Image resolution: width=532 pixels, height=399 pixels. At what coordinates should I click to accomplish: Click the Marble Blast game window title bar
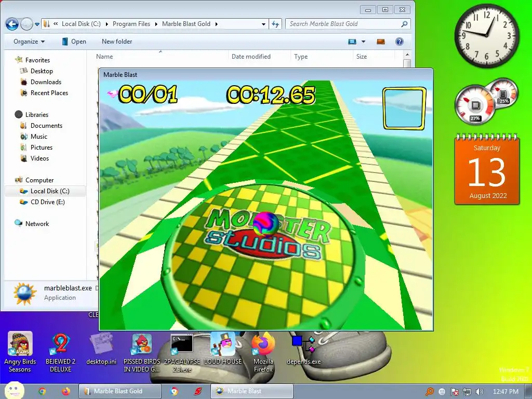265,75
